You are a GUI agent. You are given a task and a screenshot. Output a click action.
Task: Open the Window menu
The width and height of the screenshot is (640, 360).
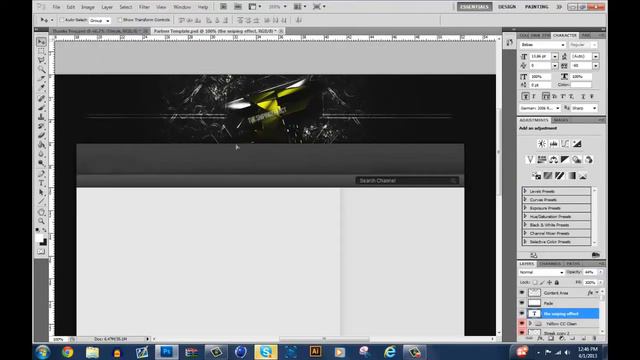click(x=182, y=7)
